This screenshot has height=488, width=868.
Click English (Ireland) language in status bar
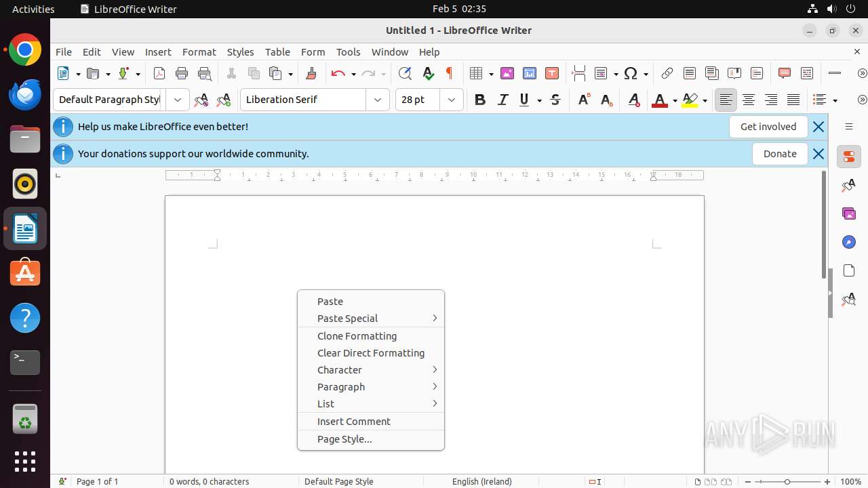482,481
